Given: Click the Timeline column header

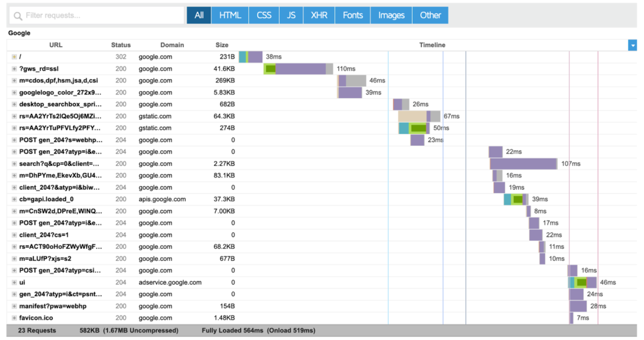Looking at the screenshot, I should [432, 45].
